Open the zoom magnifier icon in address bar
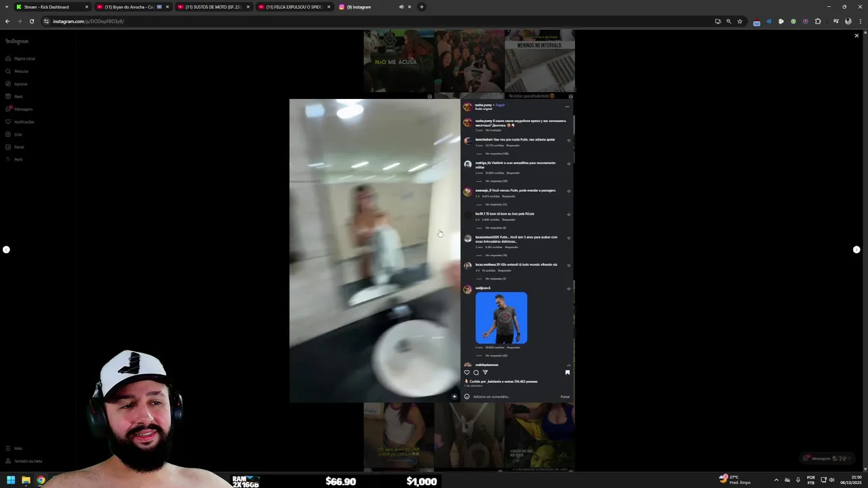This screenshot has width=868, height=488. [x=729, y=21]
